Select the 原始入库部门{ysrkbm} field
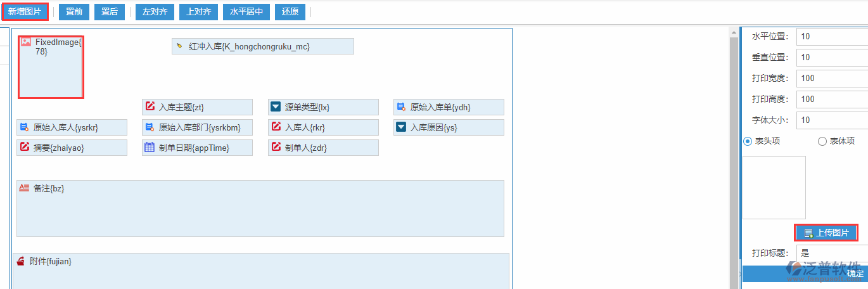 pos(197,127)
